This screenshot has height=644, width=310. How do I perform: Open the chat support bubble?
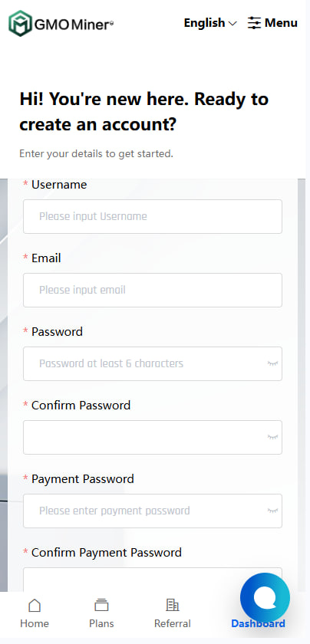point(265,597)
